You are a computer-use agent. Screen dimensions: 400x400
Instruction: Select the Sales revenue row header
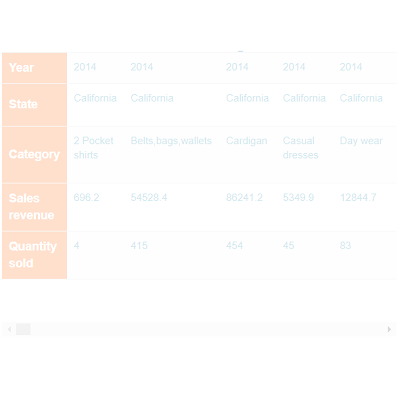click(35, 207)
